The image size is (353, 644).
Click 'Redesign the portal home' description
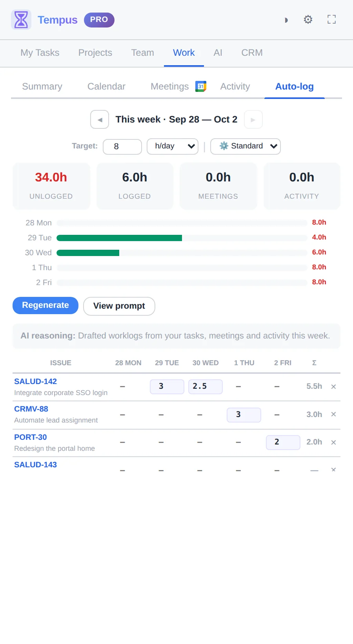point(55,448)
